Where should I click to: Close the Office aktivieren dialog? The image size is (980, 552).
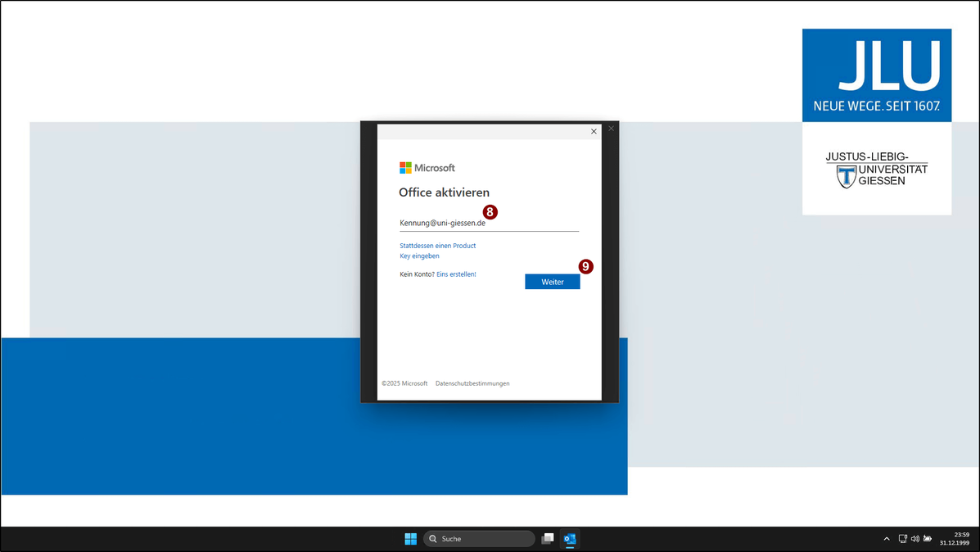pos(594,131)
